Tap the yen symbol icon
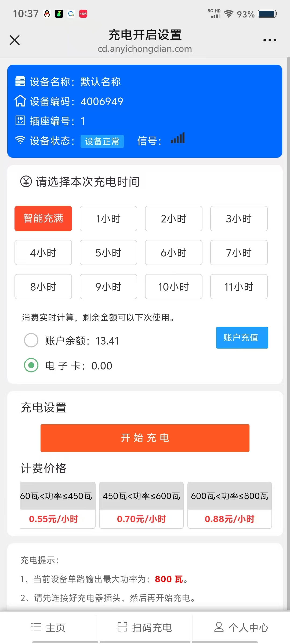 tap(26, 182)
